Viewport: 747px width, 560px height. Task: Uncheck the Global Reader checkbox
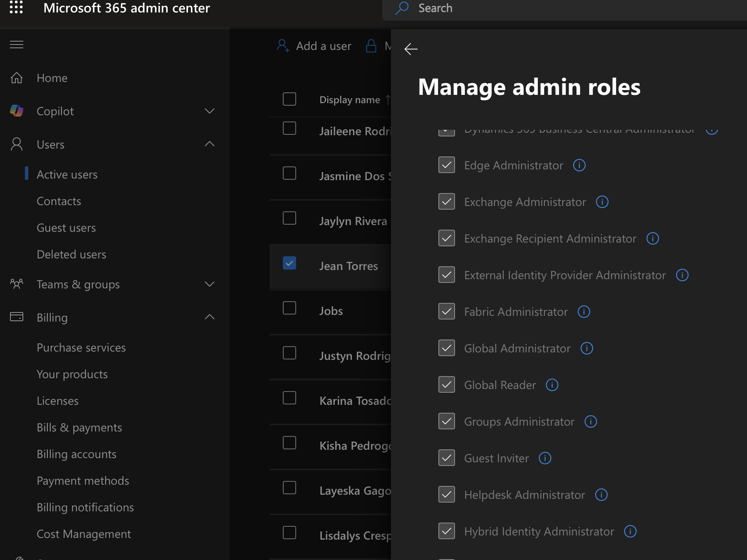(x=447, y=384)
